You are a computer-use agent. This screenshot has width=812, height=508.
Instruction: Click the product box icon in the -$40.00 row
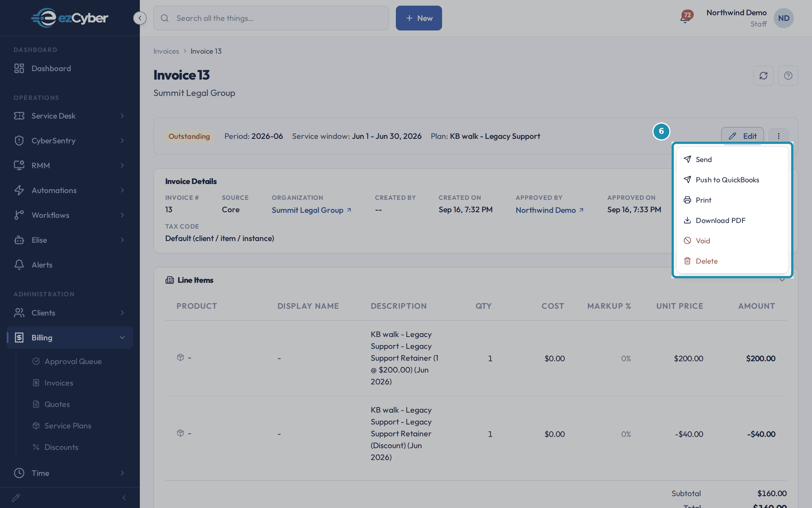tap(180, 433)
